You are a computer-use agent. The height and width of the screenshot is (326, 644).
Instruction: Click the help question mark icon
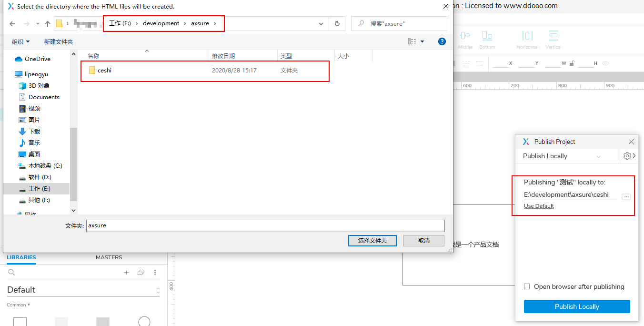coord(442,41)
